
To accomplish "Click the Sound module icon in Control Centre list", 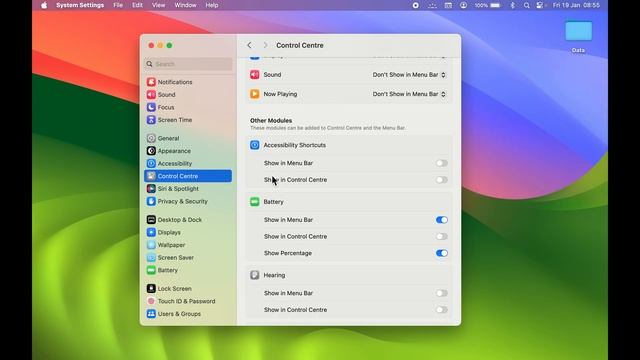I will pyautogui.click(x=255, y=75).
